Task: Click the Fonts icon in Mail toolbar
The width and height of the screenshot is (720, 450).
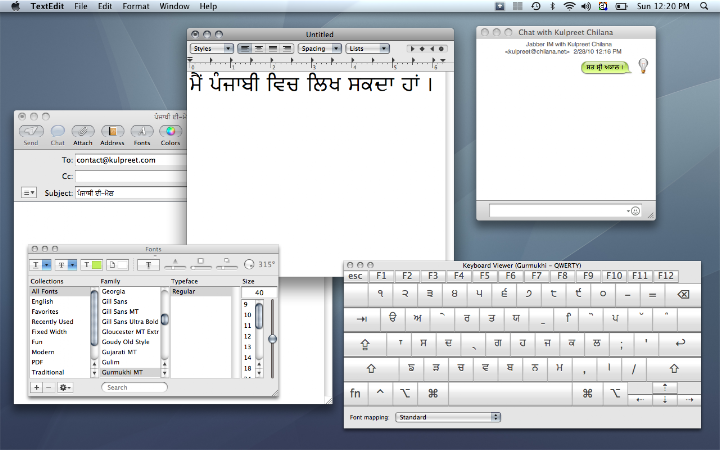Action: pyautogui.click(x=142, y=131)
